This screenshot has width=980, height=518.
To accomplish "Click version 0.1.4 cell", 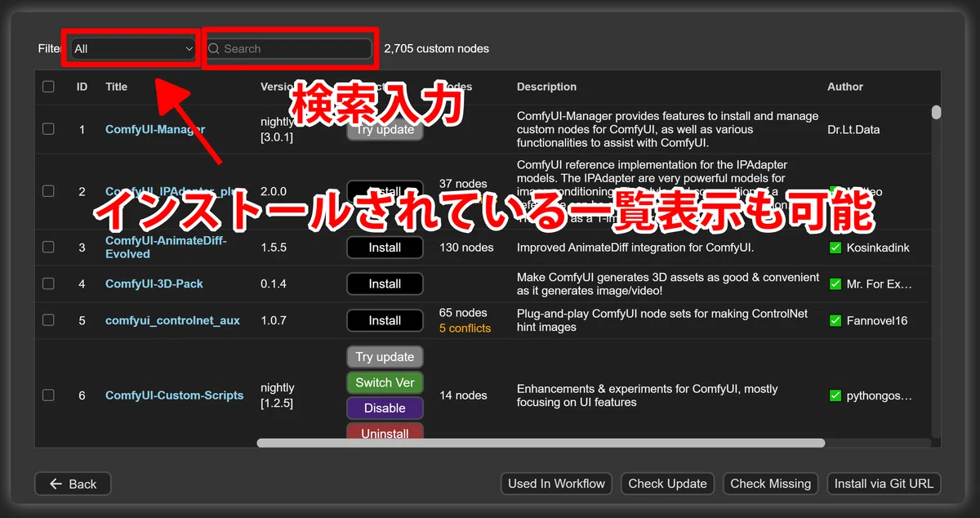I will click(274, 284).
